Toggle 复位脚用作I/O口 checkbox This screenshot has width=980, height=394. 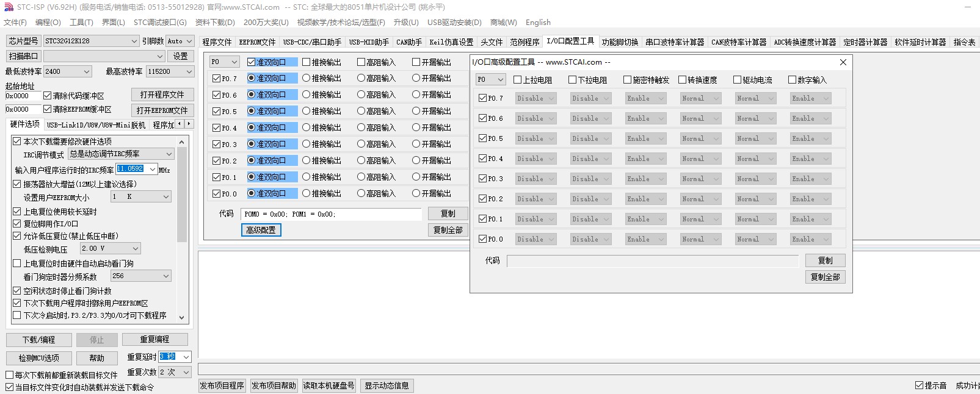(16, 223)
